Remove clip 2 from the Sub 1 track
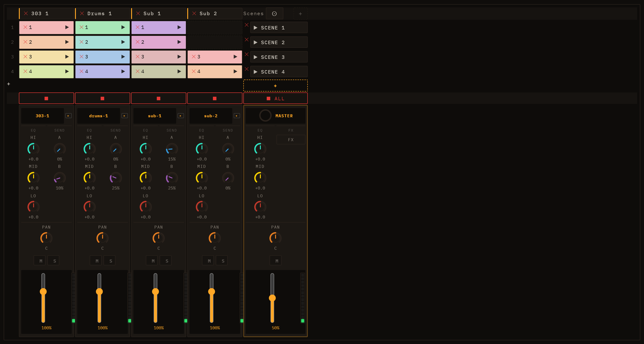The height and width of the screenshot is (344, 644). (138, 42)
